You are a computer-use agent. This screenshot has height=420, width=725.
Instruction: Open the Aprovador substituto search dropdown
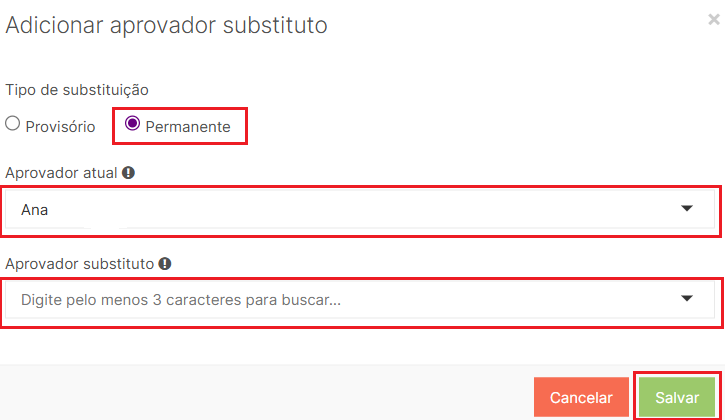(x=360, y=300)
